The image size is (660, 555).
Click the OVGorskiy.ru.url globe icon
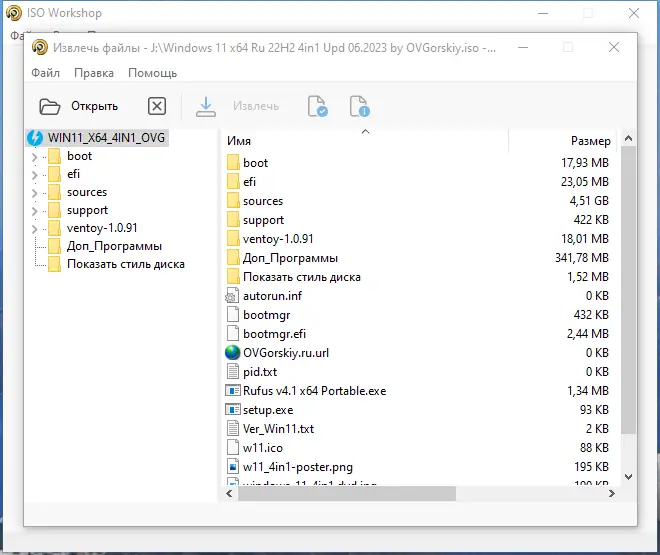pyautogui.click(x=232, y=353)
